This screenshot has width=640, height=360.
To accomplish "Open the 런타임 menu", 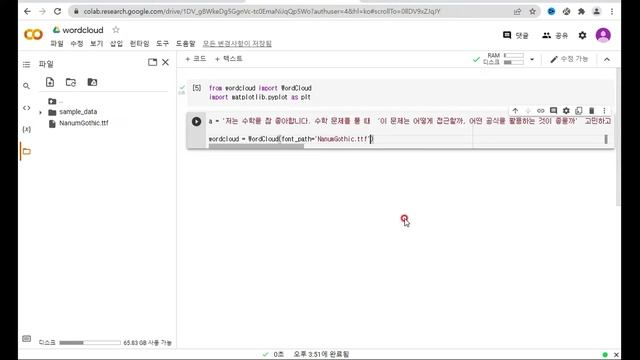I will pos(139,43).
